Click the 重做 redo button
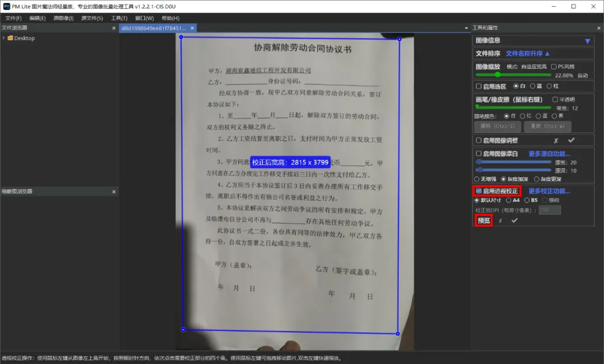Image resolution: width=604 pixels, height=364 pixels. coord(547,126)
